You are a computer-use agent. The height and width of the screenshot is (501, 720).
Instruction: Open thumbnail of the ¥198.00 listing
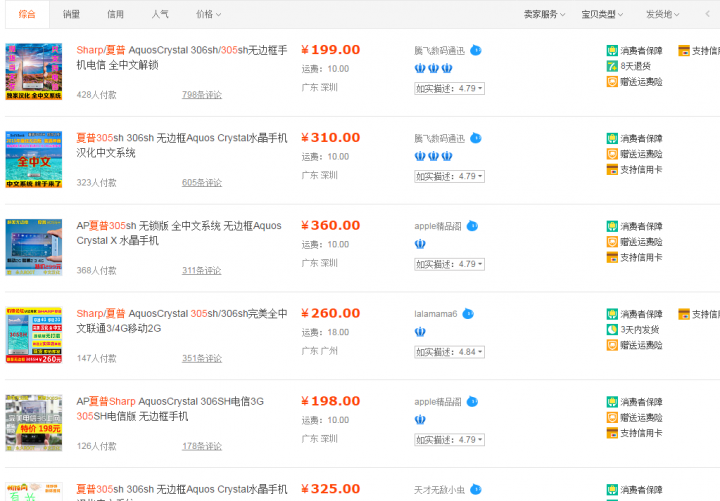point(34,422)
